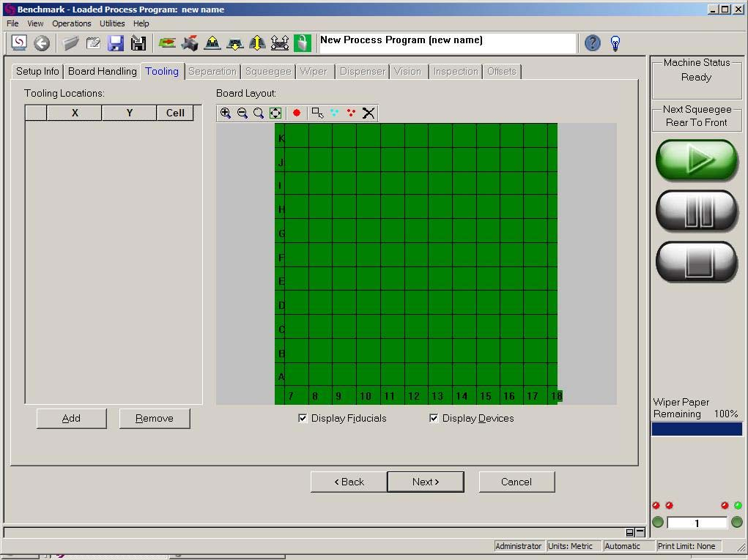Viewport: 748px width, 560px height.
Task: Click the process program name field
Action: (x=447, y=43)
